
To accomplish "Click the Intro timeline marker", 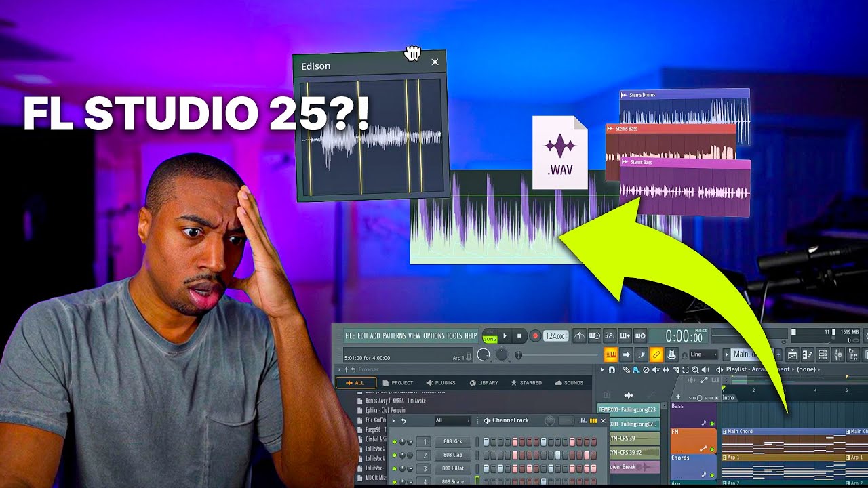I will [x=728, y=398].
